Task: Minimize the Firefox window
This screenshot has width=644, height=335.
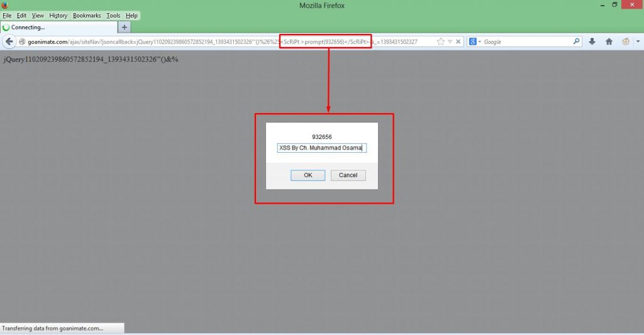Action: [x=602, y=5]
